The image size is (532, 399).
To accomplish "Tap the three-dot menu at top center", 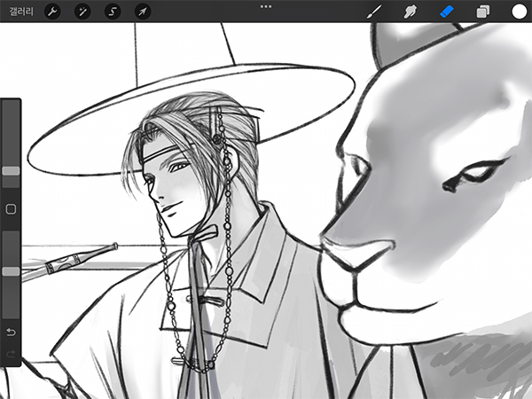I will (x=266, y=6).
